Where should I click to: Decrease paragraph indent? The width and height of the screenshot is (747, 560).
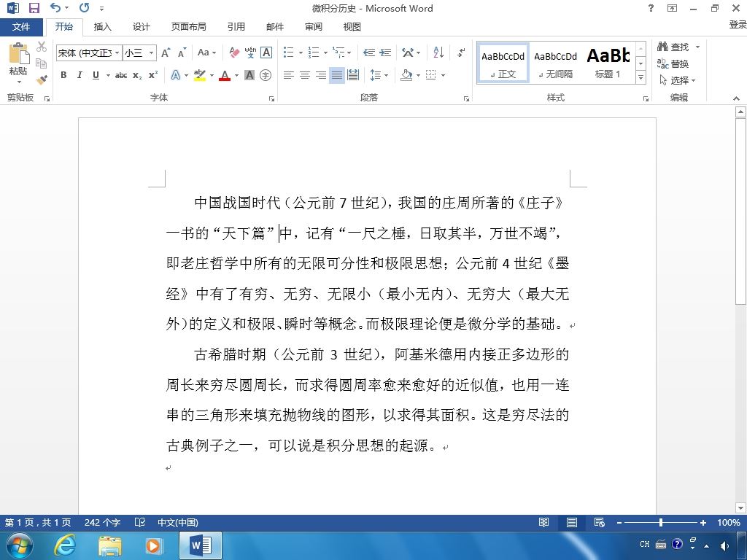tap(368, 52)
